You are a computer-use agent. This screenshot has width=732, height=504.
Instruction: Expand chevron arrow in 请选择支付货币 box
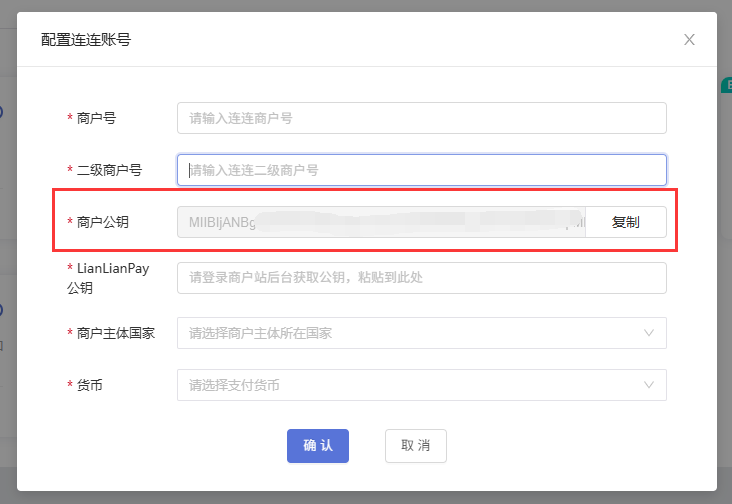pyautogui.click(x=649, y=385)
